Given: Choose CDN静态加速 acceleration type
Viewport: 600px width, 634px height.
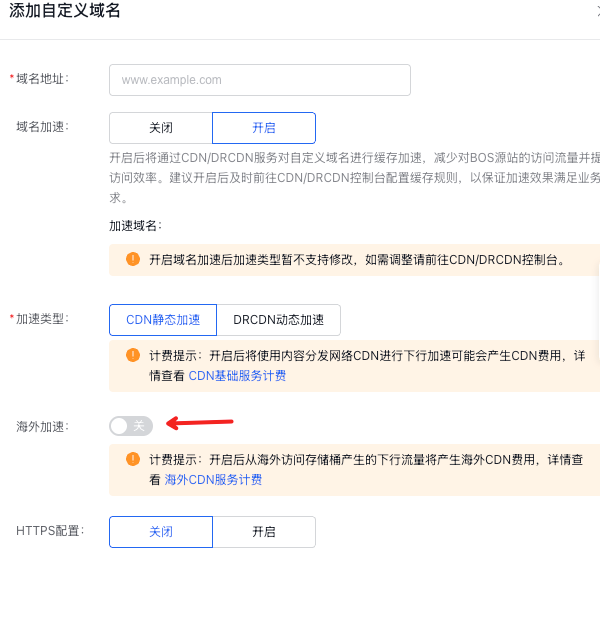Looking at the screenshot, I should click(x=163, y=320).
